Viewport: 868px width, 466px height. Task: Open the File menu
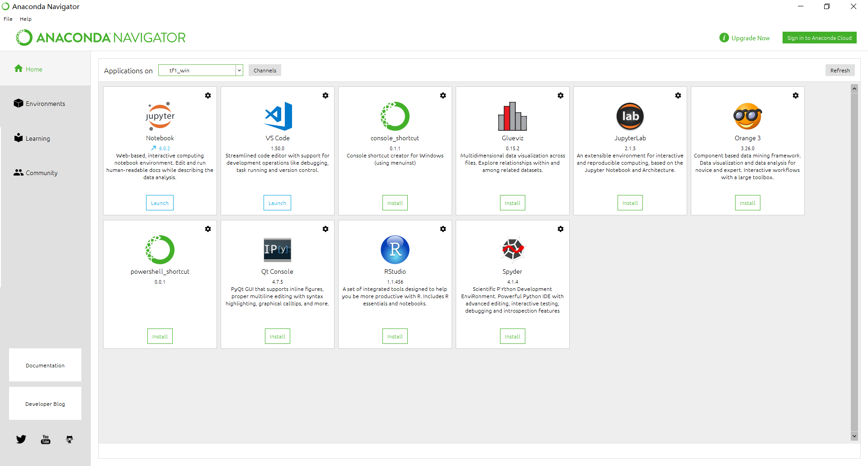point(8,19)
